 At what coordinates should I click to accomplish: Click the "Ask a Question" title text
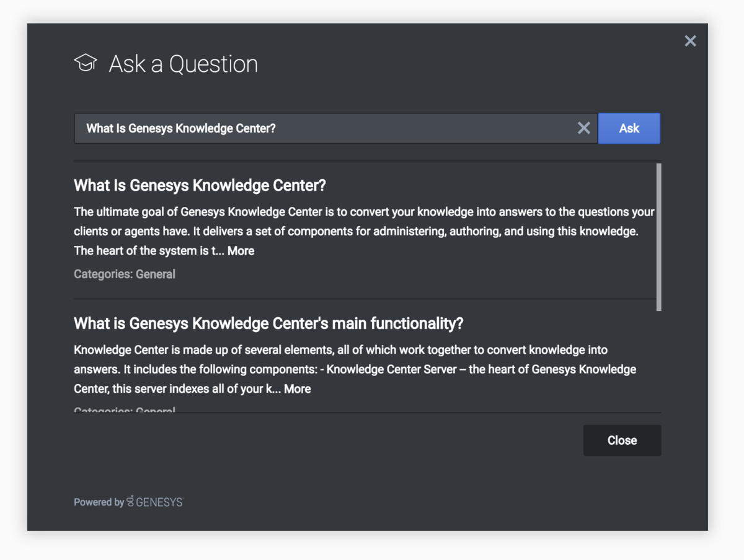[184, 64]
